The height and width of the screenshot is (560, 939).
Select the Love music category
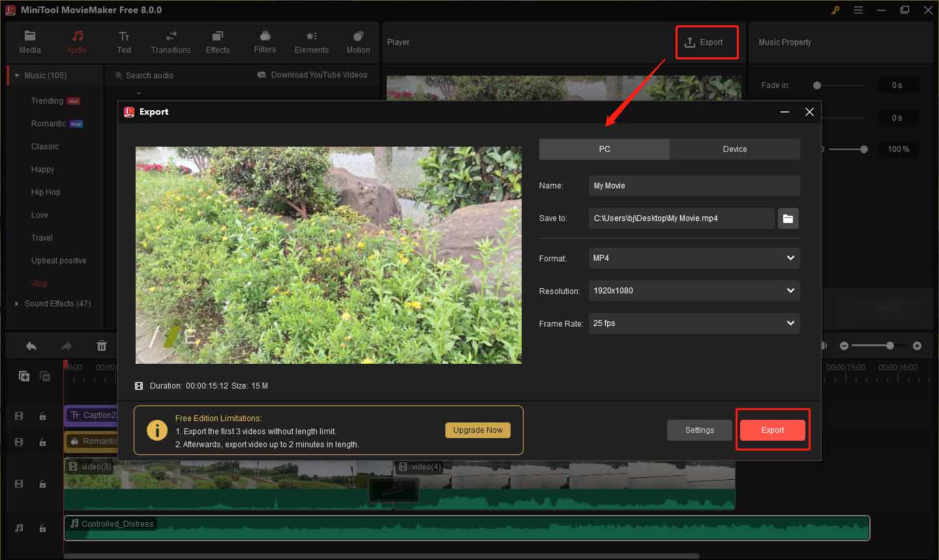pos(39,215)
